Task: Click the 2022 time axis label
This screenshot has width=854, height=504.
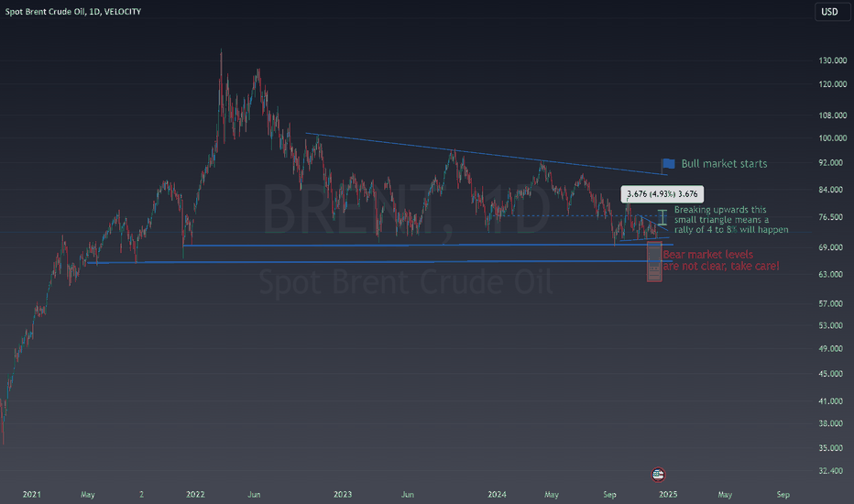Action: [x=195, y=494]
